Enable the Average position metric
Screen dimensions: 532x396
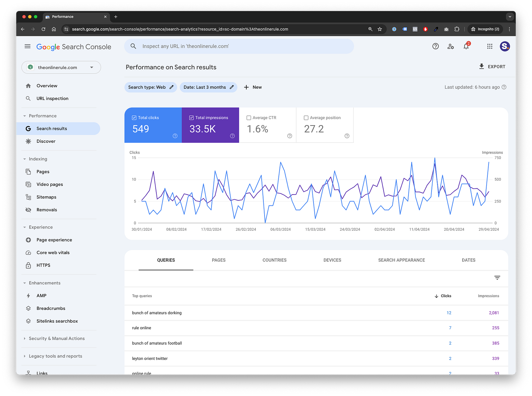306,118
